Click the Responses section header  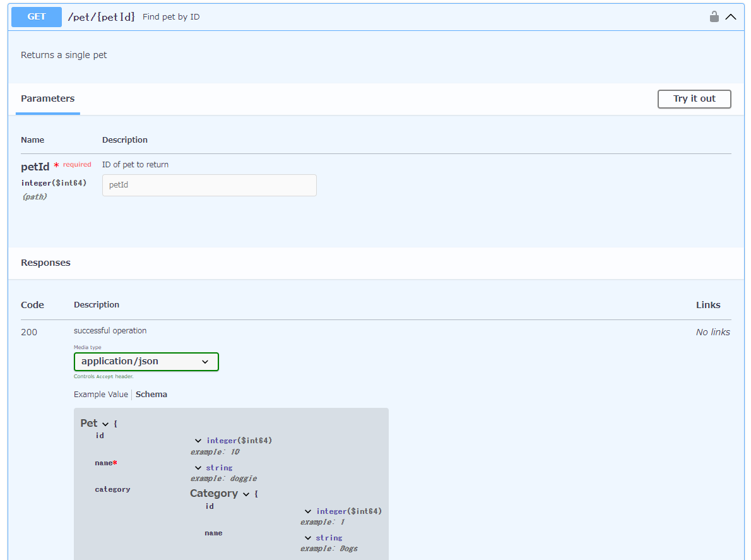[x=46, y=263]
